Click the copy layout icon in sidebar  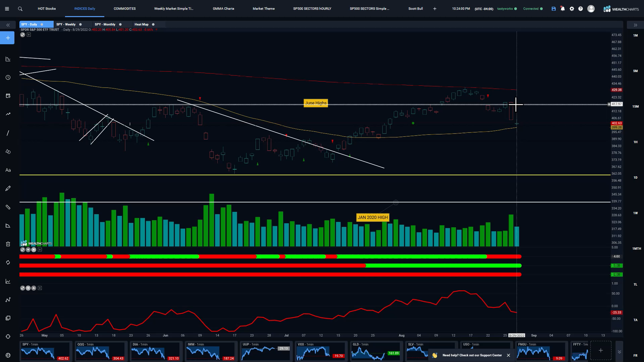(x=8, y=318)
